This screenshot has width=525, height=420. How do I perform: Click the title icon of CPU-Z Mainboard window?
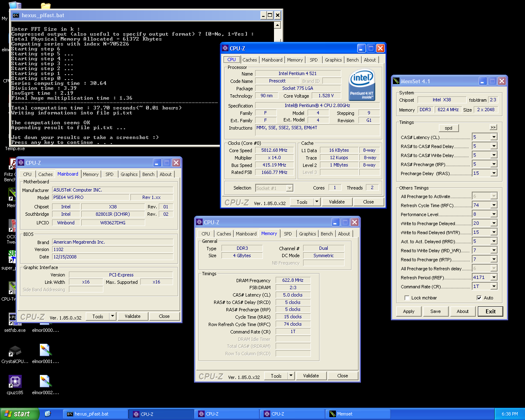click(21, 163)
